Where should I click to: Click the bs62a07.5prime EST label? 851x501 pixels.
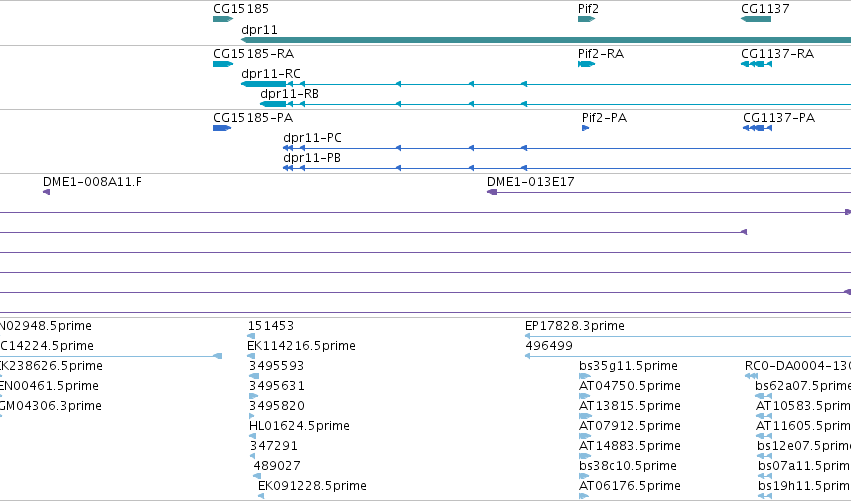(803, 386)
